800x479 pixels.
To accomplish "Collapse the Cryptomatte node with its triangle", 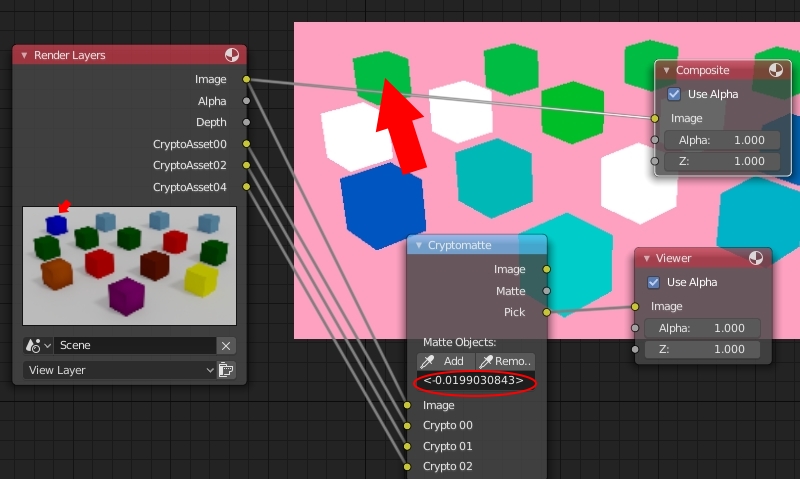I will (417, 245).
